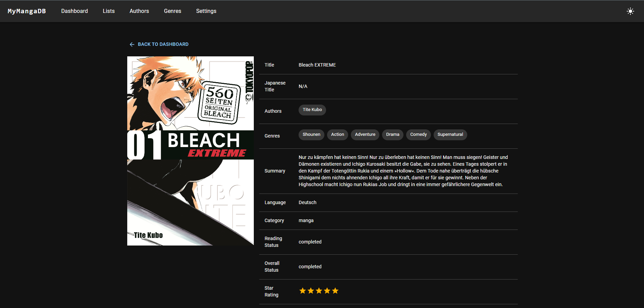Open the Authors page in navbar
The height and width of the screenshot is (308, 644).
(x=139, y=11)
